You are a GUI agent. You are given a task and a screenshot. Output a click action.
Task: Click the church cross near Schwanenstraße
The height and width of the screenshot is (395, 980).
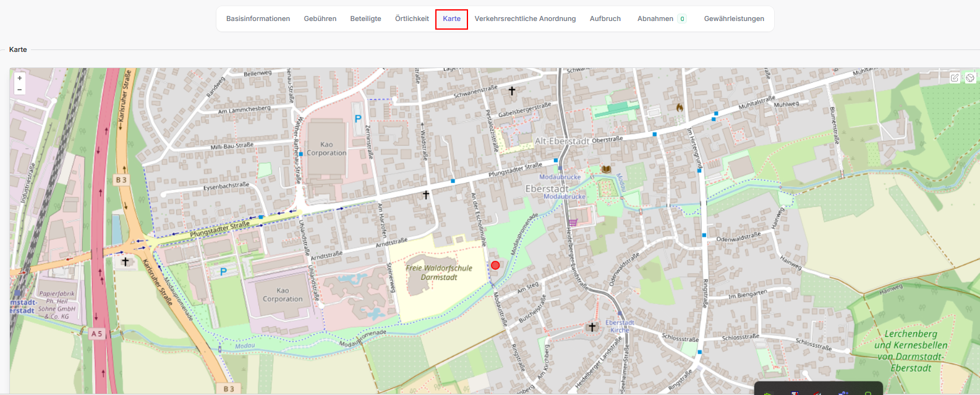pyautogui.click(x=511, y=91)
